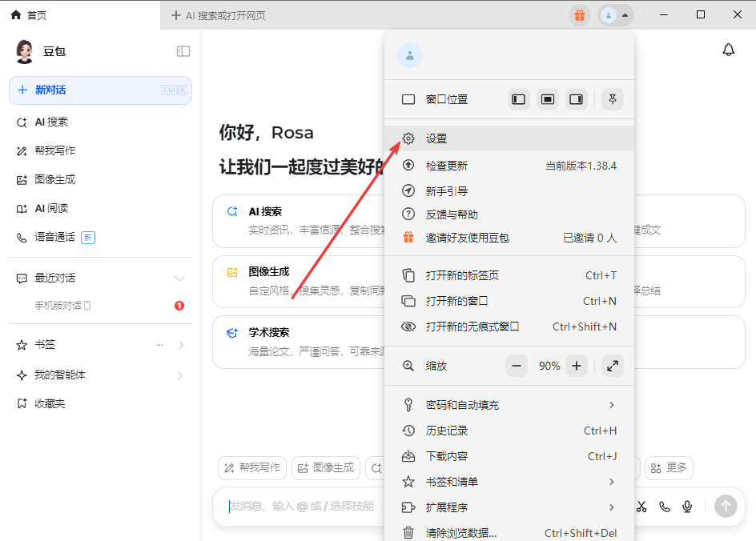
Task: Select 打开新的无痕式窗口 entry
Action: point(509,327)
